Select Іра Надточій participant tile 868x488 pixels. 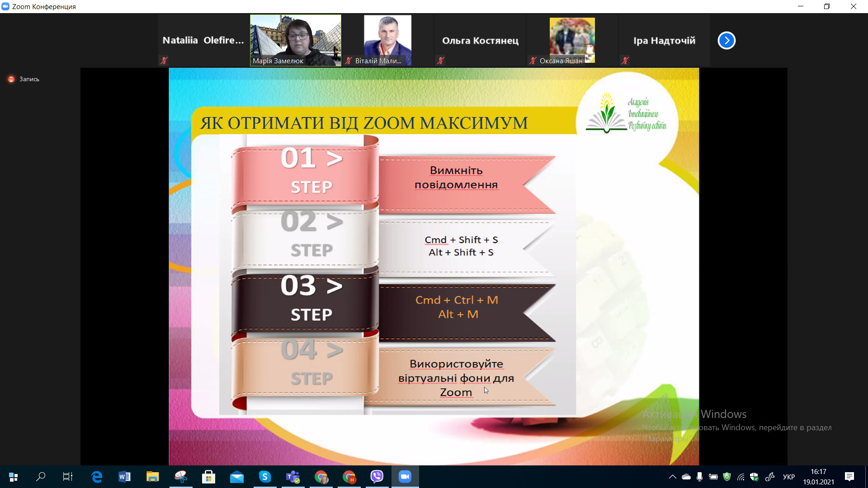click(x=664, y=40)
